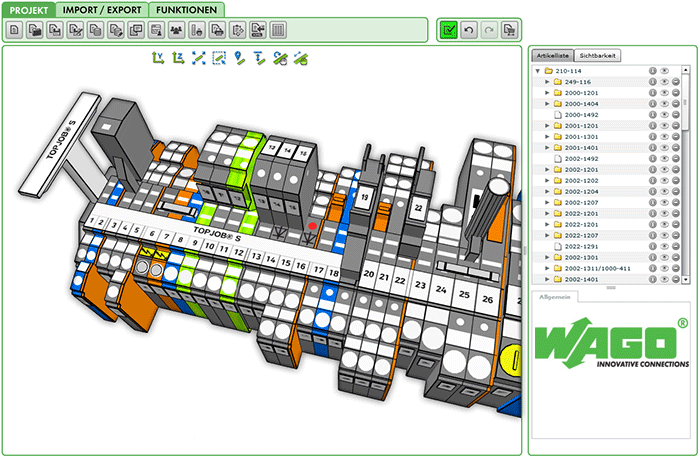Collapse the 210-114 root folder
The height and width of the screenshot is (458, 700).
click(538, 71)
